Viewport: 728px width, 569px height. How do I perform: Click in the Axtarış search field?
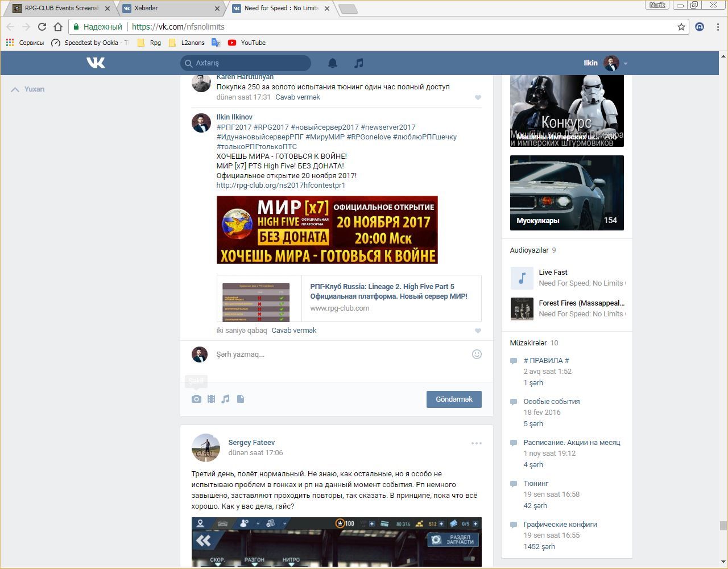point(246,63)
